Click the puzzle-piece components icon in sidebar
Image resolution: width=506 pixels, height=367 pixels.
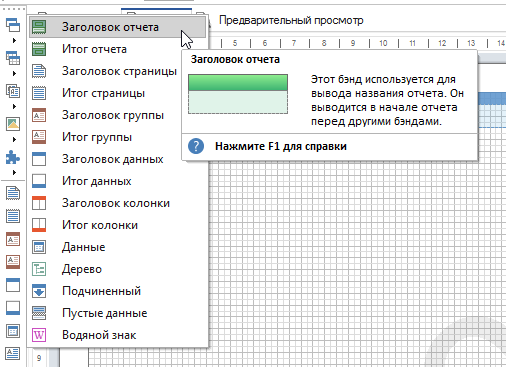(x=13, y=157)
